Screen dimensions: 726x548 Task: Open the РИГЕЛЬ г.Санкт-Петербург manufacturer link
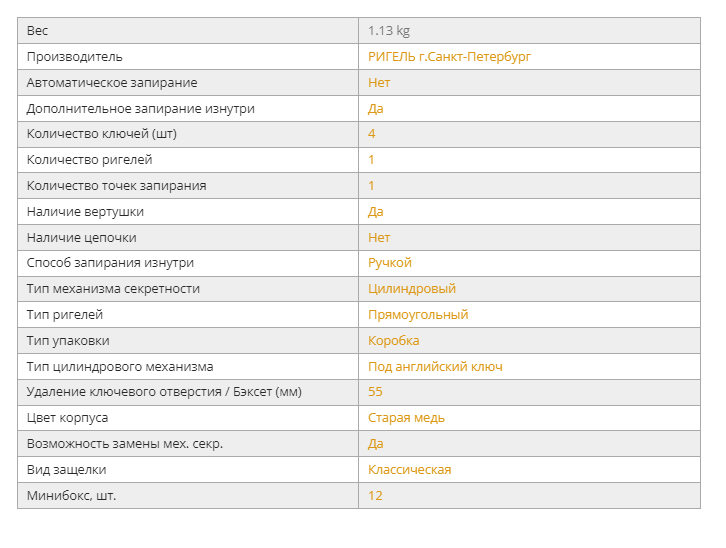(x=449, y=57)
